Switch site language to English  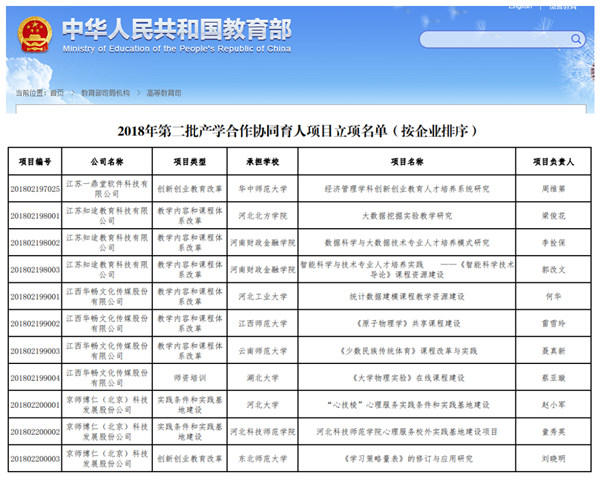pos(520,5)
